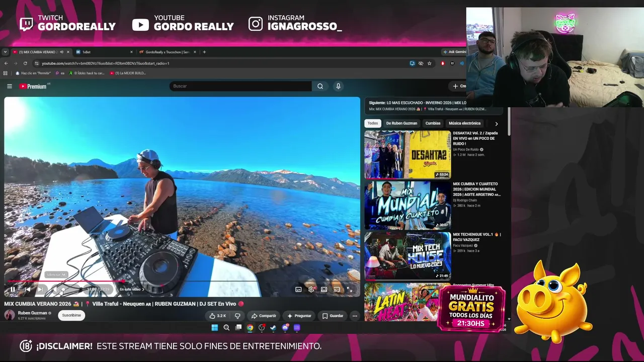The width and height of the screenshot is (644, 362).
Task: Open the DESAKTA2 Vol. 2 video thumbnail
Action: coord(408,155)
